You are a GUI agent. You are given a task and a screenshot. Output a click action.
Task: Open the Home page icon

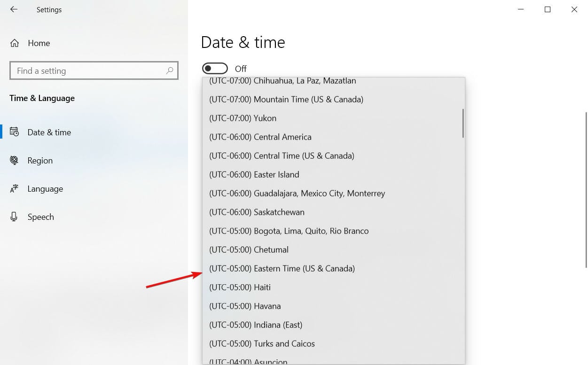pos(15,43)
